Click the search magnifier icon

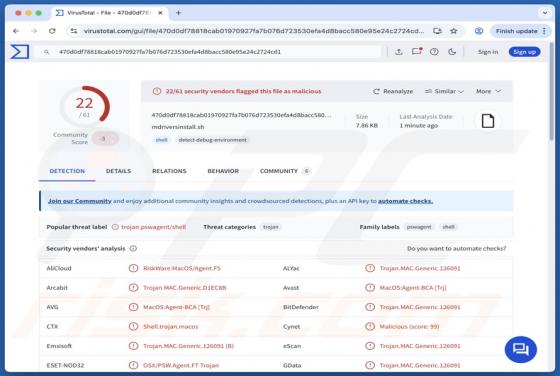coord(46,52)
